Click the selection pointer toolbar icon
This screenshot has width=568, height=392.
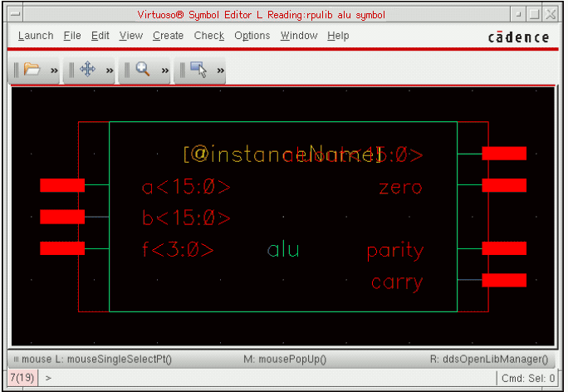(198, 71)
